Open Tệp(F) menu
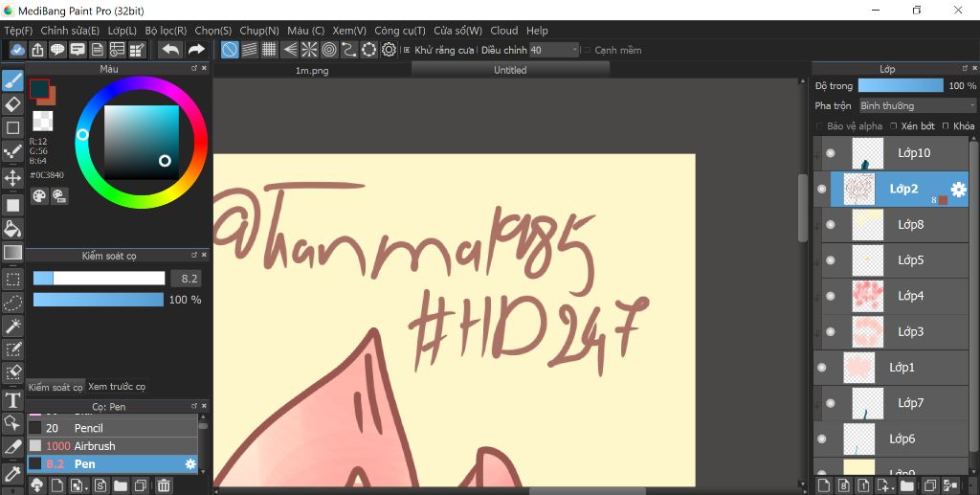The width and height of the screenshot is (980, 495). pyautogui.click(x=18, y=31)
